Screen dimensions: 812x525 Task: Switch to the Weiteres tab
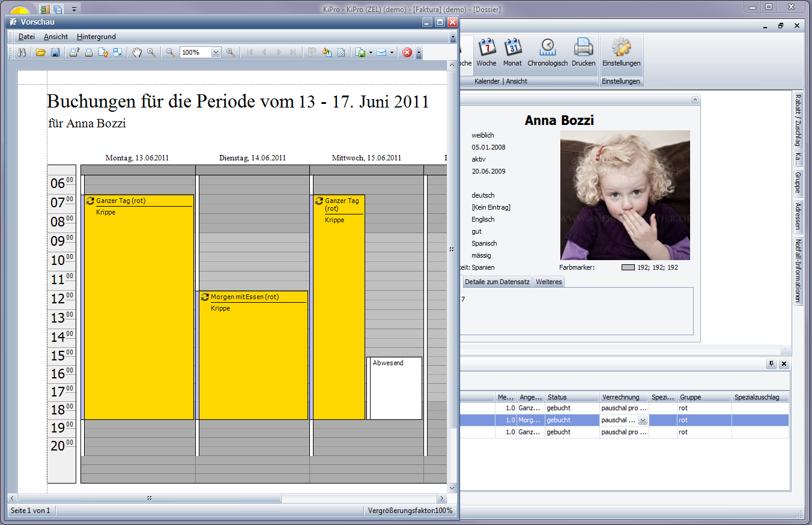[548, 282]
